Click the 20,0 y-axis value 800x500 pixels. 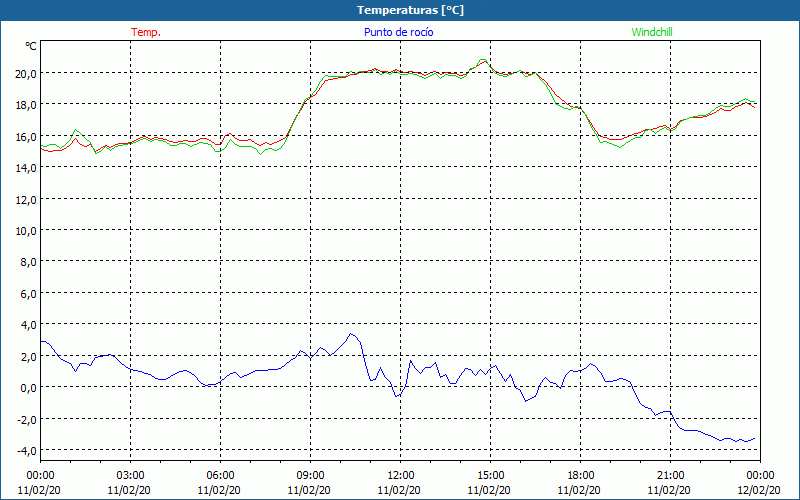tap(27, 73)
